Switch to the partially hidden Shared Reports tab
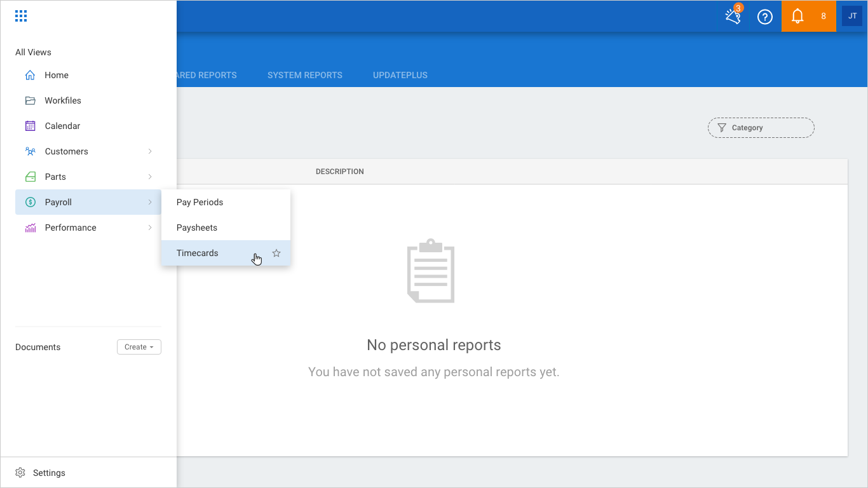Image resolution: width=868 pixels, height=488 pixels. (207, 75)
